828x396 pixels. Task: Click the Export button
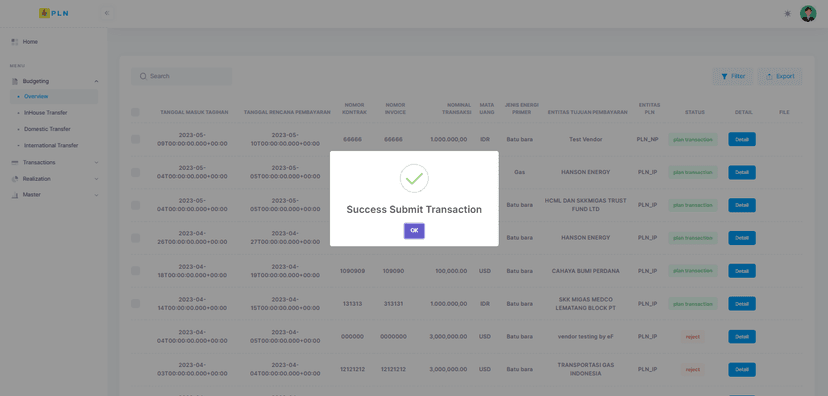coord(779,77)
